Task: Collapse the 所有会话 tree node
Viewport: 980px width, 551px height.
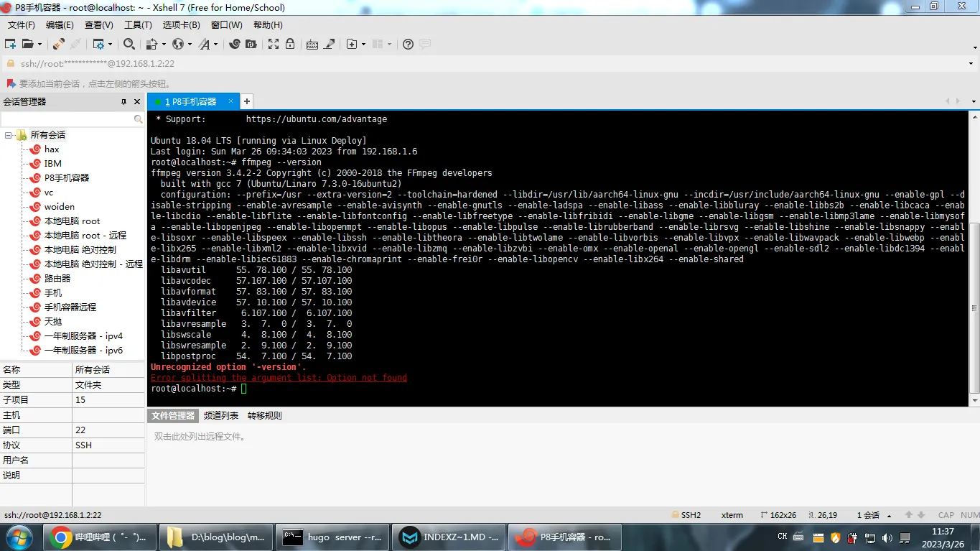Action: click(9, 135)
